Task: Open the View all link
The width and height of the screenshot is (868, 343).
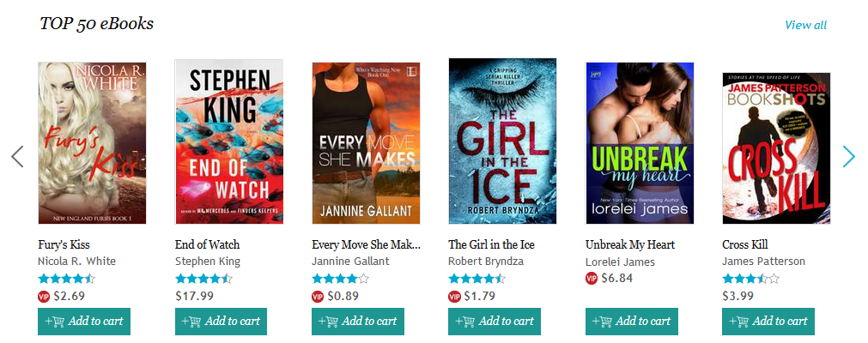Action: click(805, 25)
